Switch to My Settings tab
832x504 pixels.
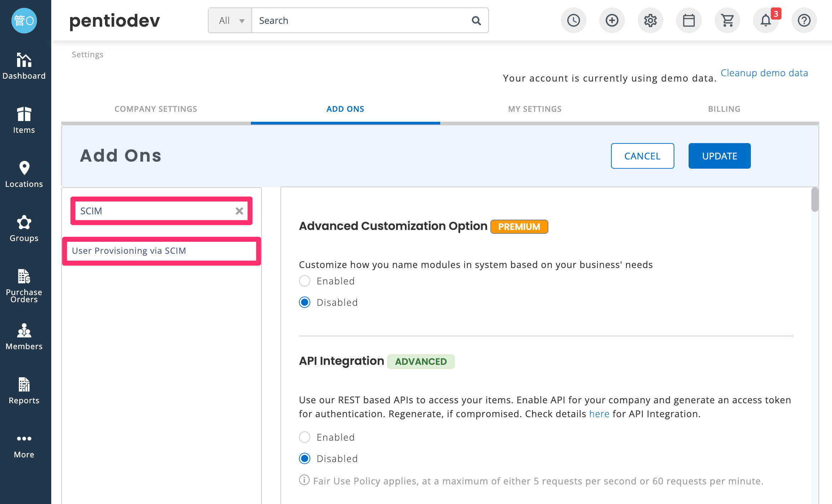pyautogui.click(x=535, y=109)
